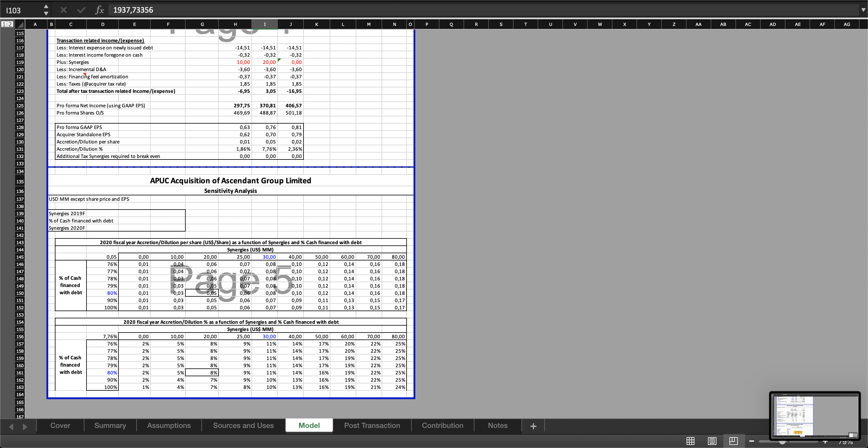Select row 143 header
The width and height of the screenshot is (868, 448).
pyautogui.click(x=20, y=242)
